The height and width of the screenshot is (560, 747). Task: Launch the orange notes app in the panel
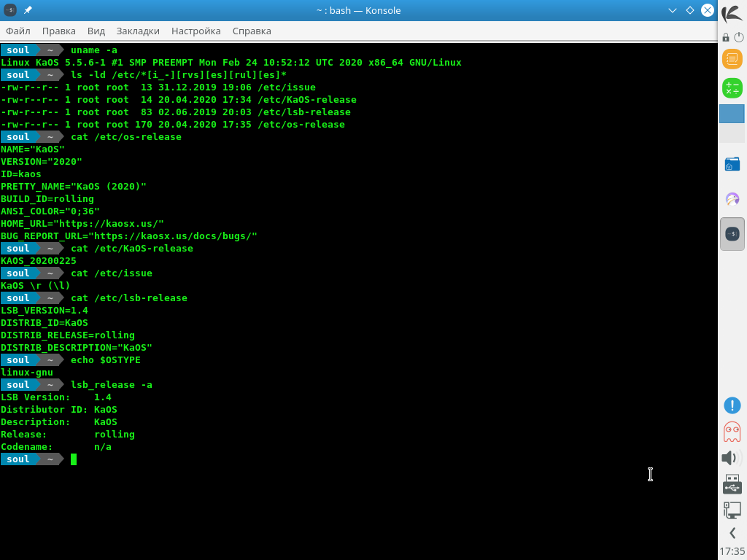pos(732,59)
